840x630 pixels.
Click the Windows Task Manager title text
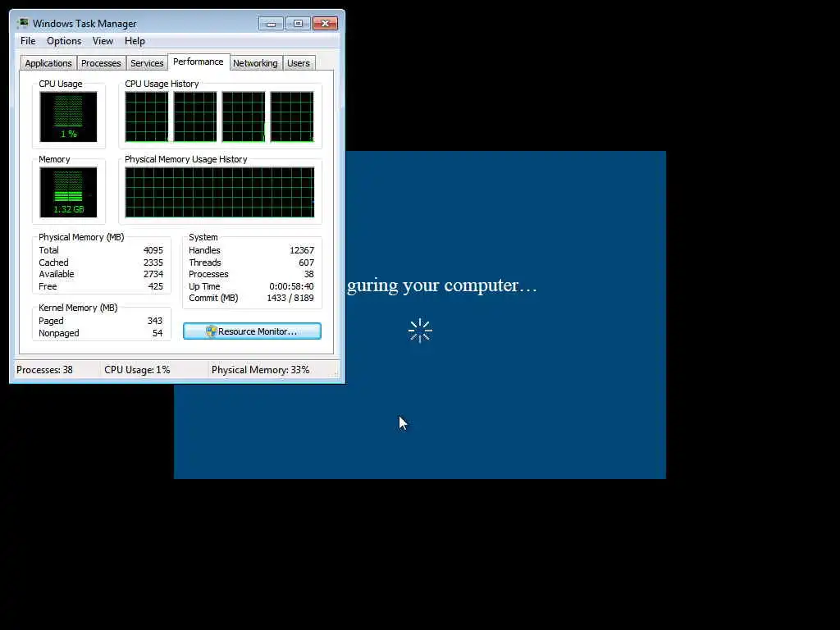click(84, 24)
